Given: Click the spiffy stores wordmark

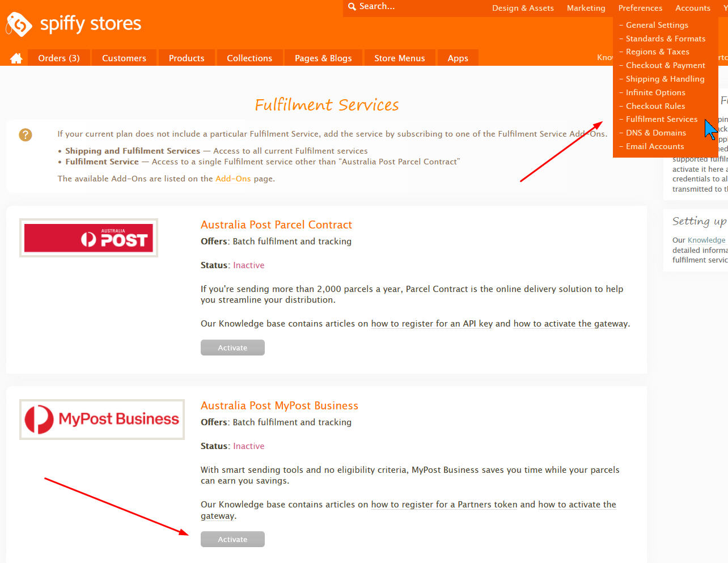Looking at the screenshot, I should [91, 24].
